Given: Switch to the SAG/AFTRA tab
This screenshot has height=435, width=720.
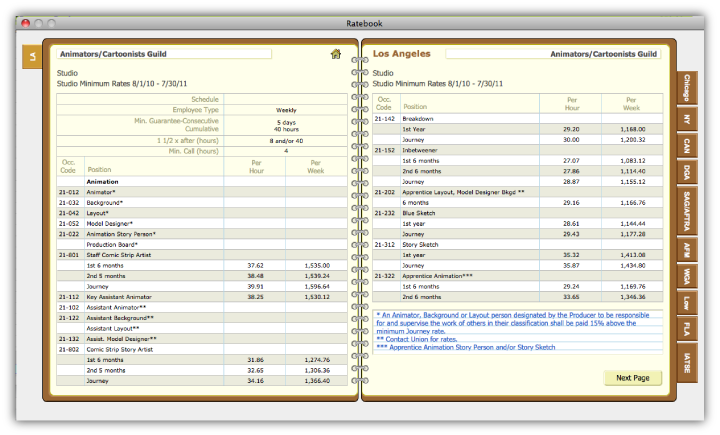Looking at the screenshot, I should click(687, 211).
